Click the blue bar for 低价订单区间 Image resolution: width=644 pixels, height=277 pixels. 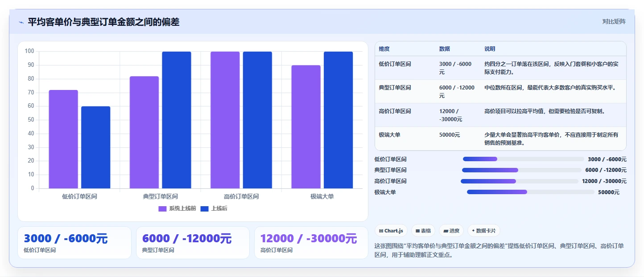click(96, 147)
